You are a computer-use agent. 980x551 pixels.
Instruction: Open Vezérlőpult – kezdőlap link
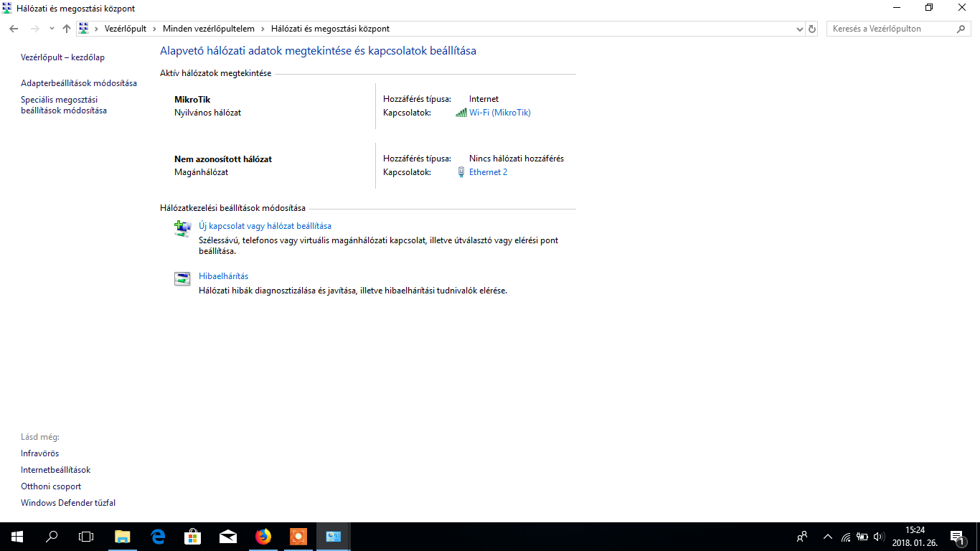(x=62, y=57)
